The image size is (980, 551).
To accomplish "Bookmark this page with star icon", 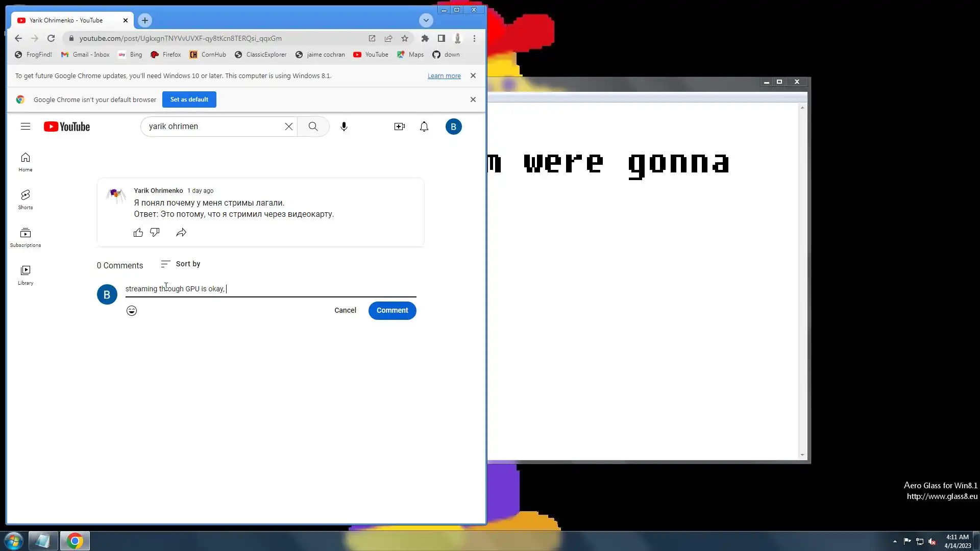I will pos(405,38).
